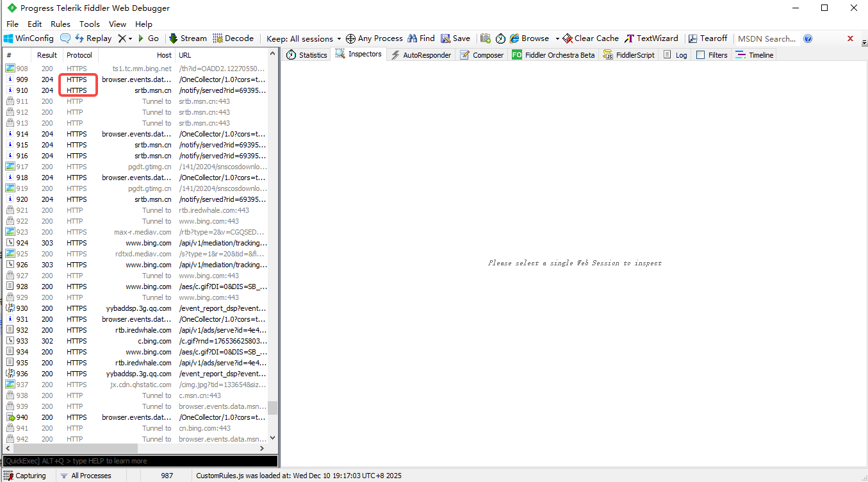This screenshot has width=868, height=482.
Task: Sort sessions by the # column header
Action: pyautogui.click(x=17, y=55)
